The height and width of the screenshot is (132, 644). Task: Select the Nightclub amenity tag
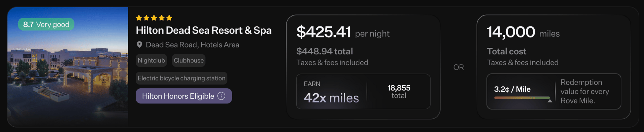coord(151,60)
